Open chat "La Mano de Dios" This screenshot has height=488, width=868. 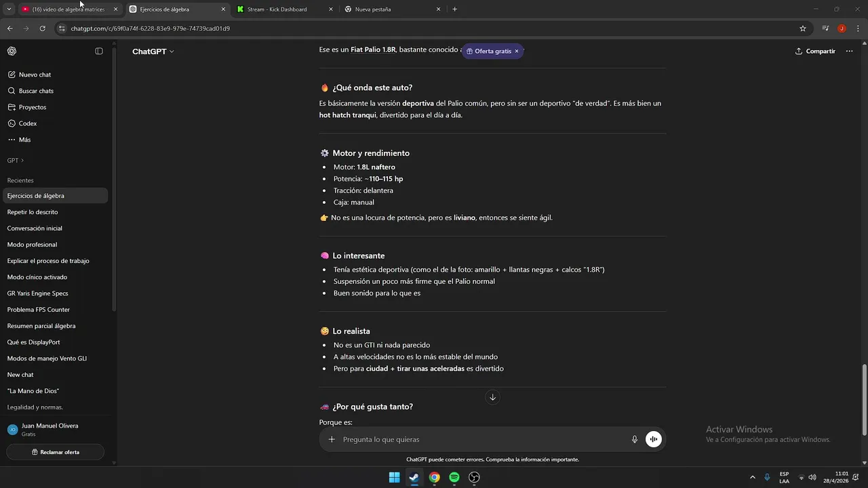click(x=54, y=391)
